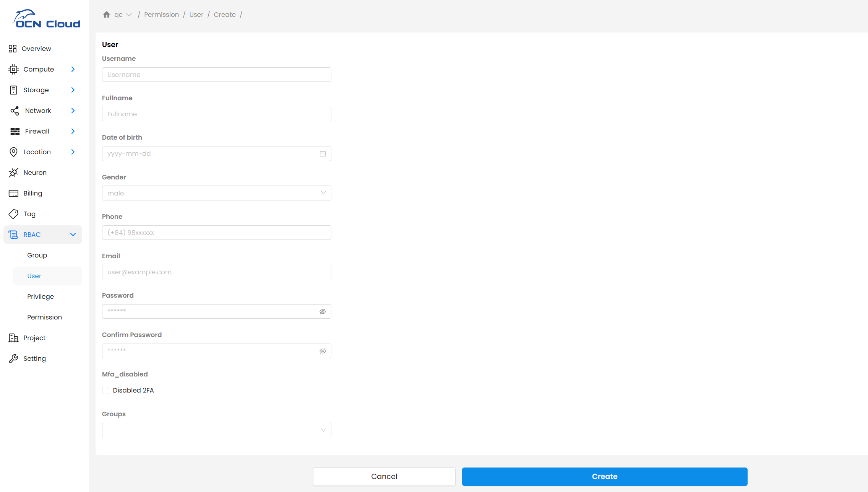Open the date of birth calendar icon
The height and width of the screenshot is (492, 868).
pyautogui.click(x=323, y=154)
